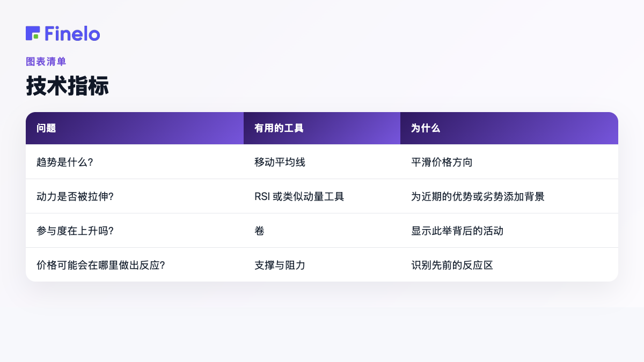The image size is (644, 362).
Task: Select the cell 动力是否被拉伸?
Action: coord(135,196)
